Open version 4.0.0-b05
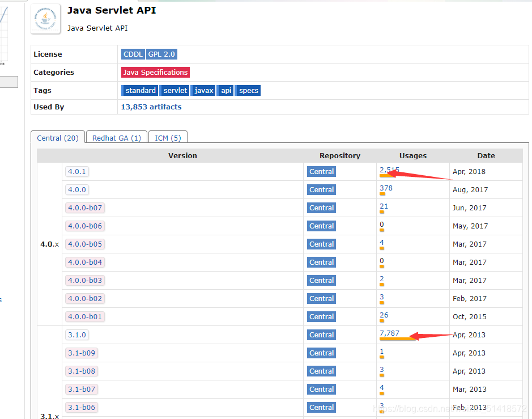Viewport: 532px width, 419px height. 85,244
